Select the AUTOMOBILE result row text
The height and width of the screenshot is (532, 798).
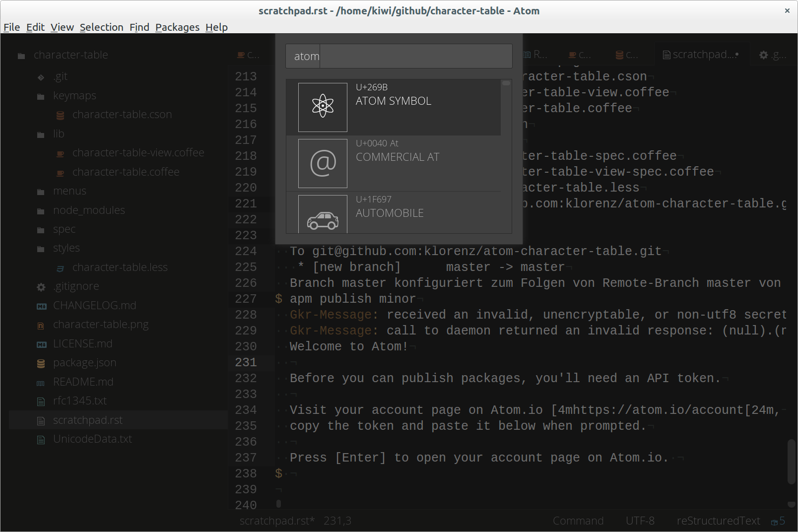click(390, 213)
